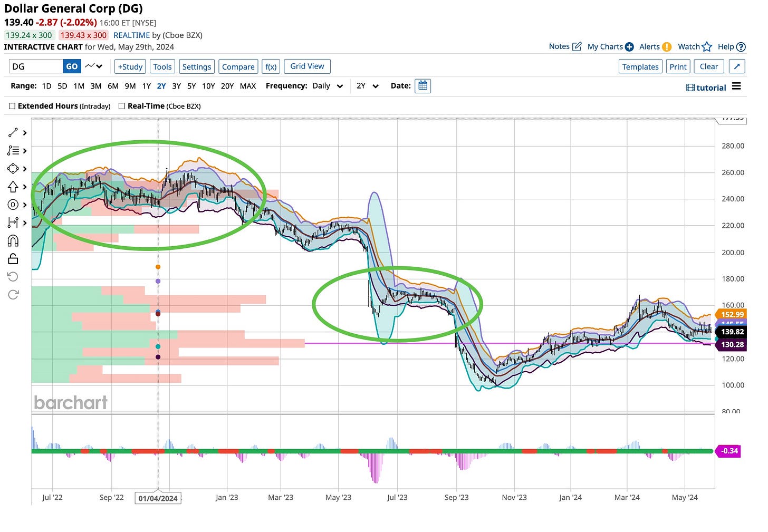Screen dimensions: 768x532
Task: Print the chart
Action: pyautogui.click(x=678, y=66)
